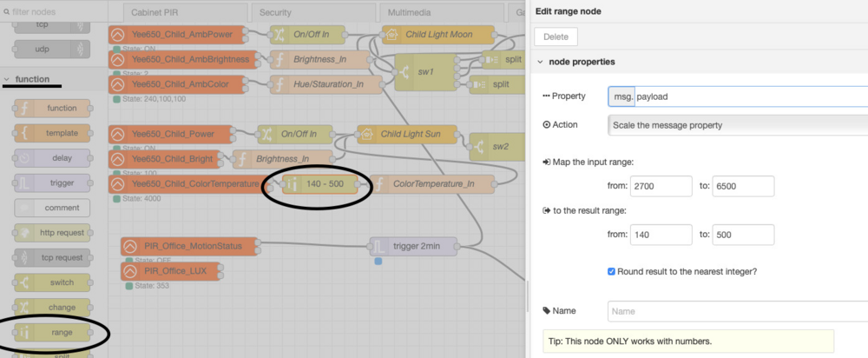Select the trigger palette node
This screenshot has height=358, width=868.
pos(52,182)
